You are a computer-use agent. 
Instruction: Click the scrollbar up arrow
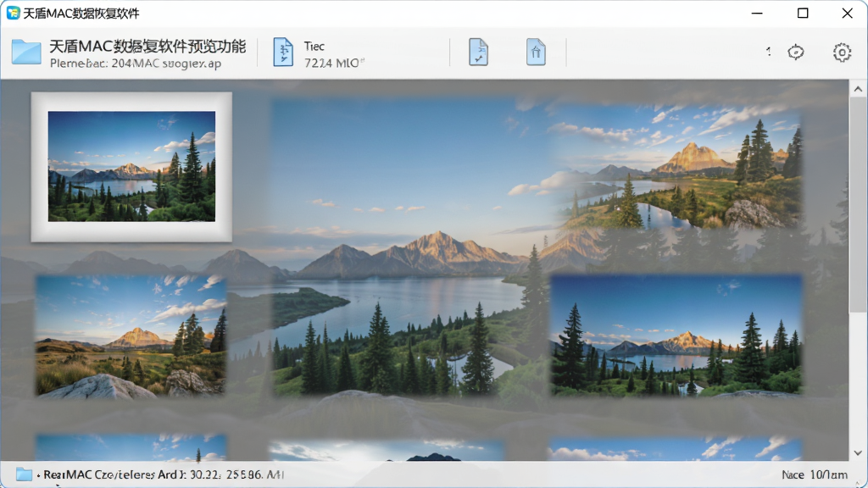(x=858, y=89)
